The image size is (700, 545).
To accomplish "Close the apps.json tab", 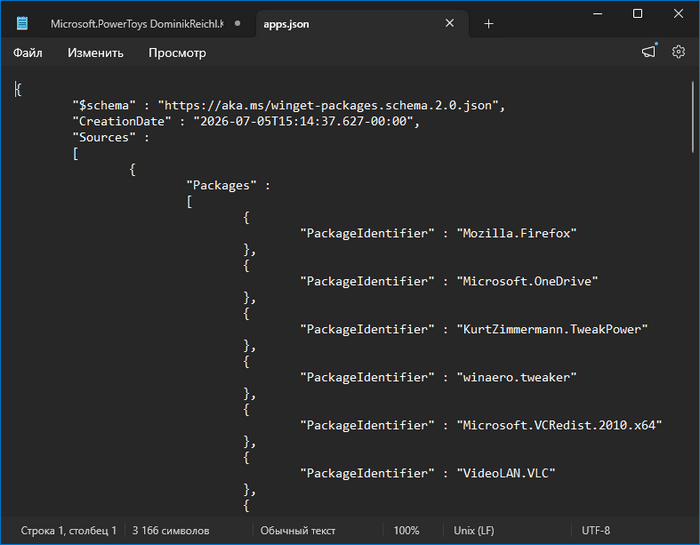I will click(450, 23).
